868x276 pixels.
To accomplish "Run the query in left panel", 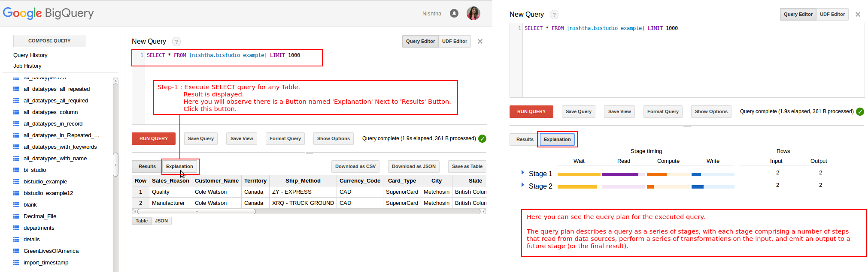I will [x=154, y=138].
